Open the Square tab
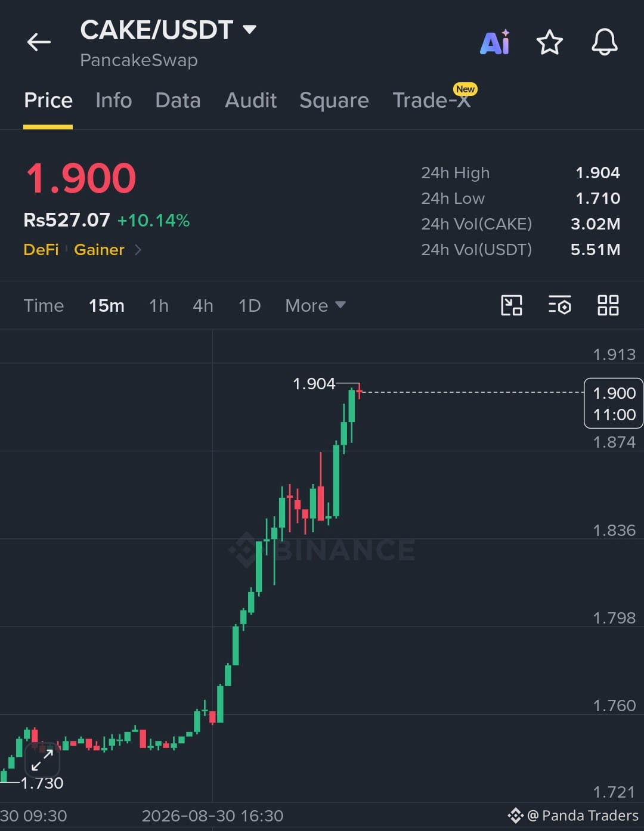 click(x=334, y=101)
